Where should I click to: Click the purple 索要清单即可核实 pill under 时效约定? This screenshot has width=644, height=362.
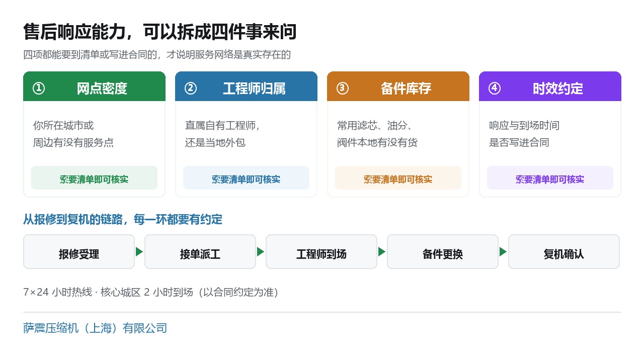[550, 178]
